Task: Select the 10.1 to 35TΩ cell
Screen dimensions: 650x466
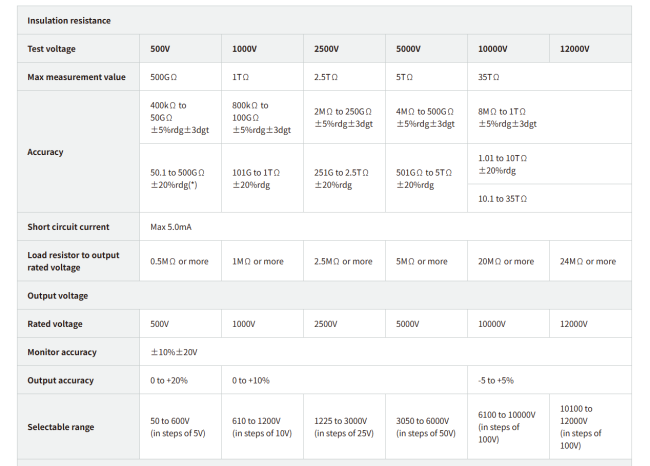Action: click(x=549, y=199)
